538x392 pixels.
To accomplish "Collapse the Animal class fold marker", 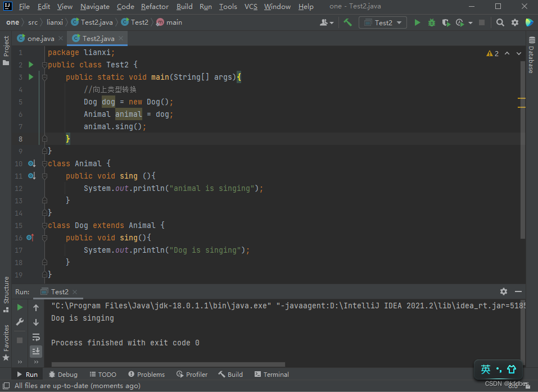I will (43, 163).
